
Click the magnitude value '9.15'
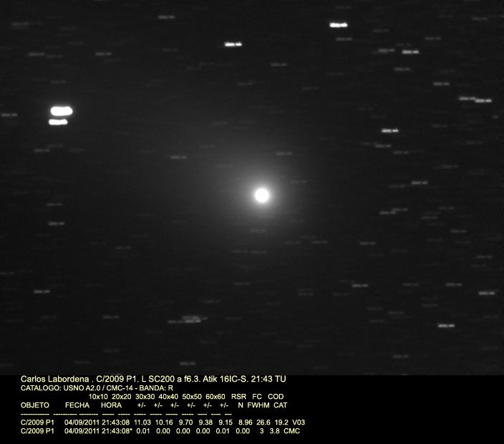(226, 422)
